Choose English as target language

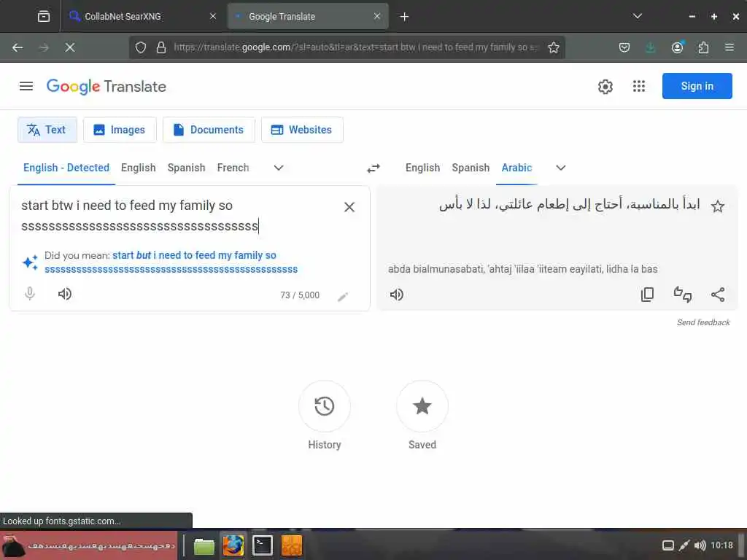point(422,168)
